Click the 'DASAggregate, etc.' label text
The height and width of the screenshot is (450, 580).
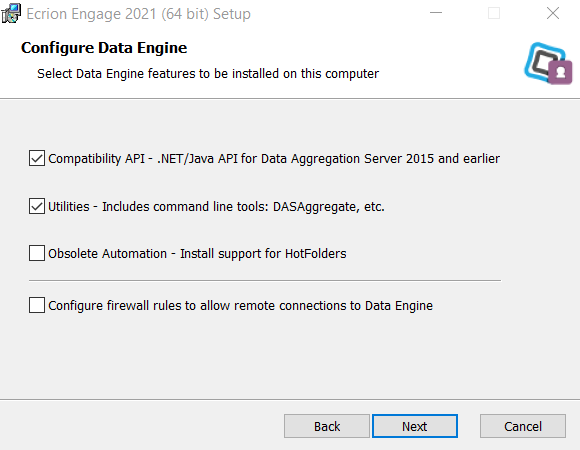(328, 207)
